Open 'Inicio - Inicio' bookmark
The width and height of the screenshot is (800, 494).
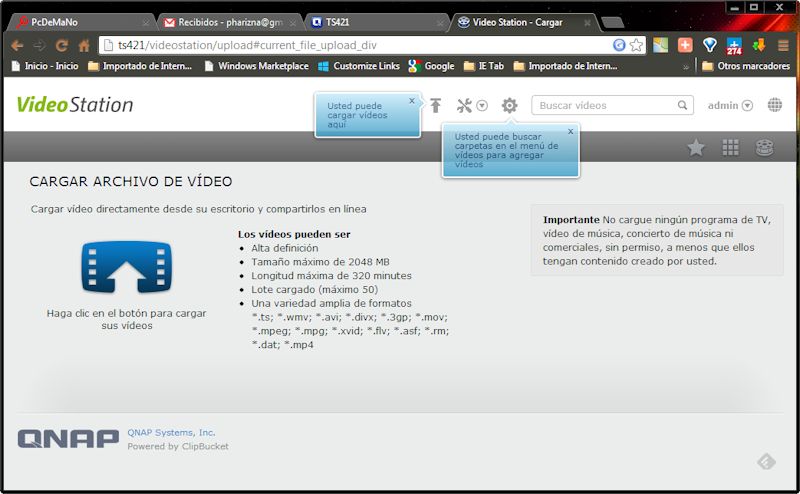coord(45,66)
